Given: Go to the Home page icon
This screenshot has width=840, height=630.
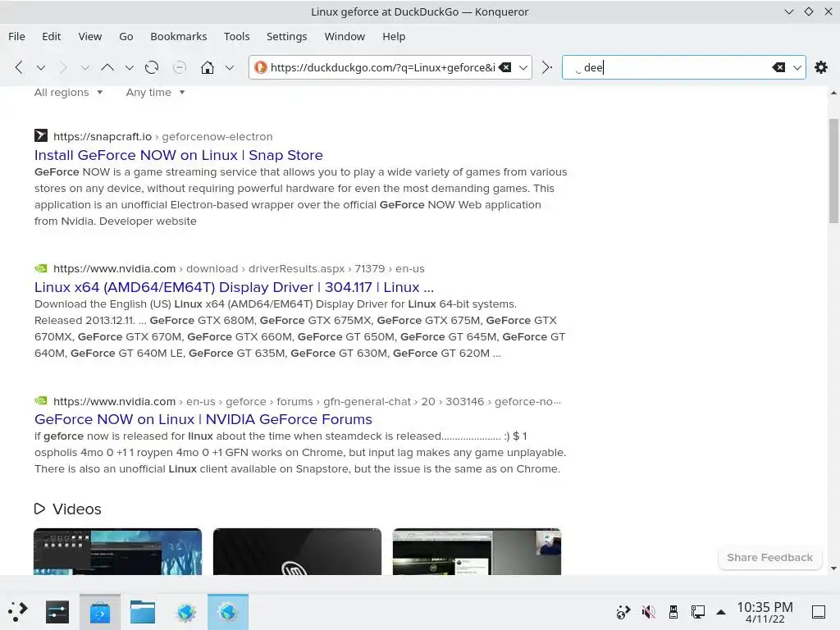Looking at the screenshot, I should 208,67.
